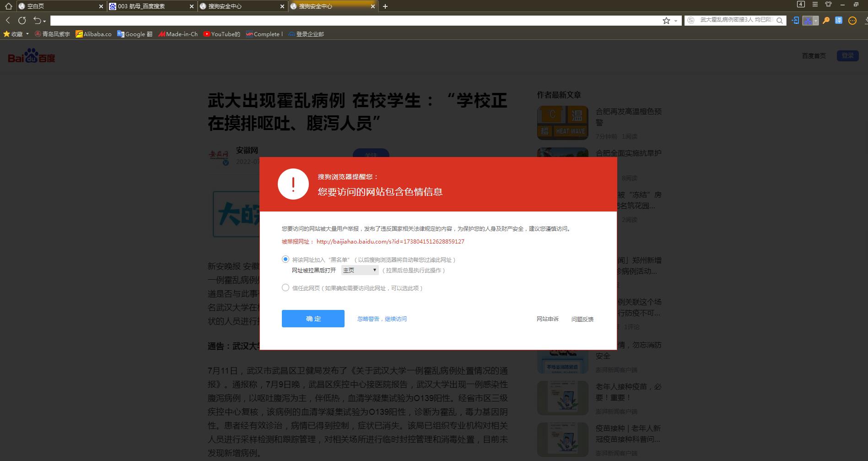This screenshot has height=461, width=868.
Task: Open the screenshot scissors tool
Action: (808, 21)
